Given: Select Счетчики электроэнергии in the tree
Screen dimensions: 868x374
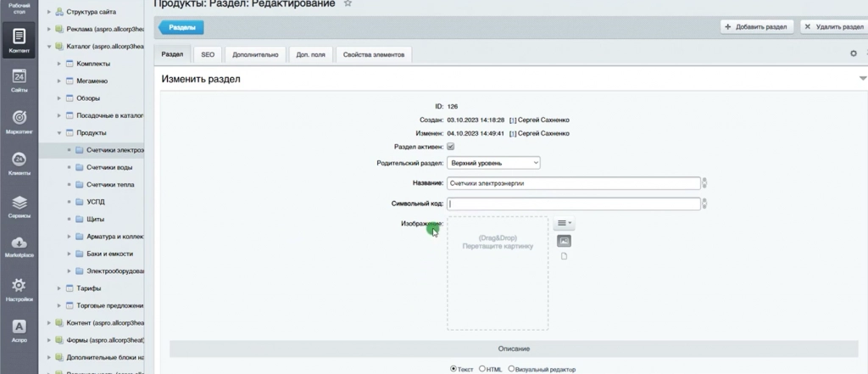Looking at the screenshot, I should (115, 150).
